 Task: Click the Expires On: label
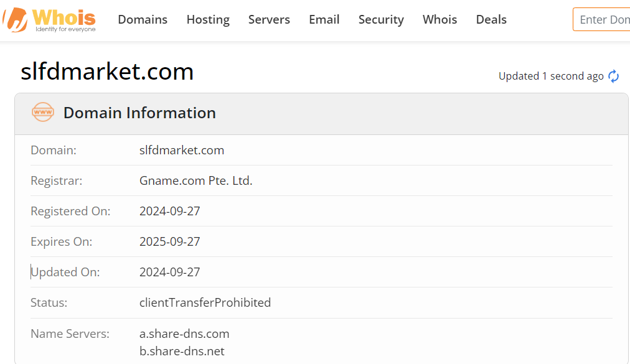[62, 241]
